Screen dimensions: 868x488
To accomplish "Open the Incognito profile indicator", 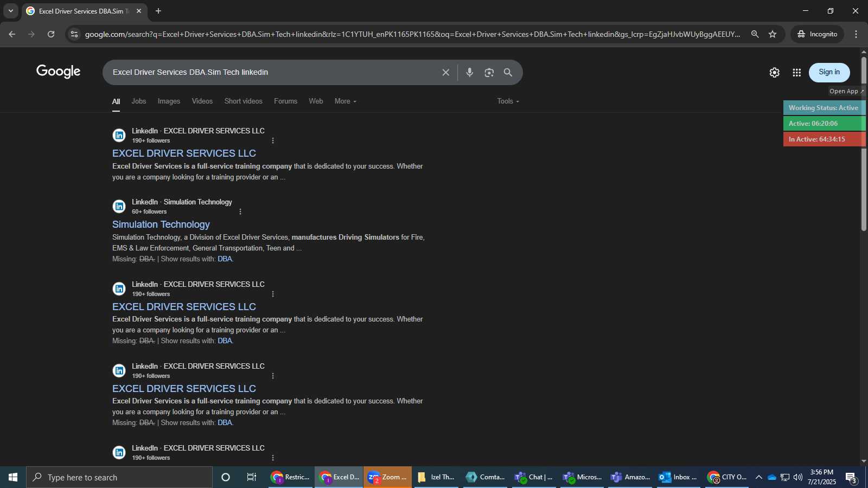I will pos(817,34).
